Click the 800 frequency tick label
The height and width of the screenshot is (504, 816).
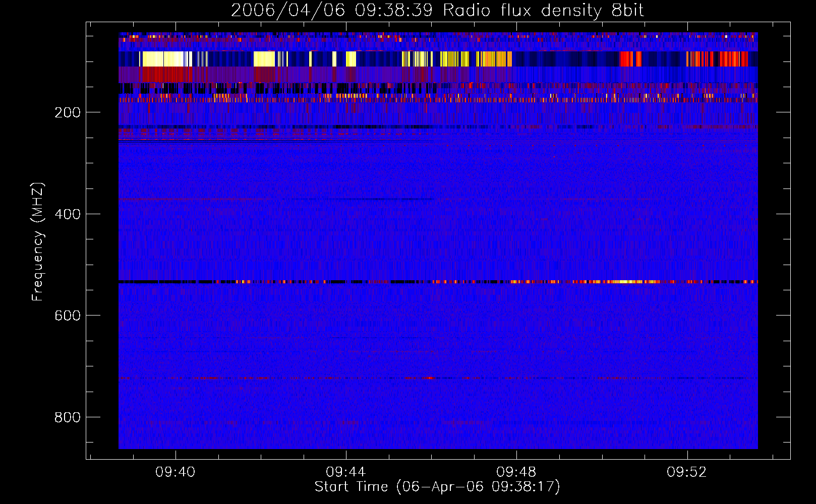pyautogui.click(x=68, y=417)
